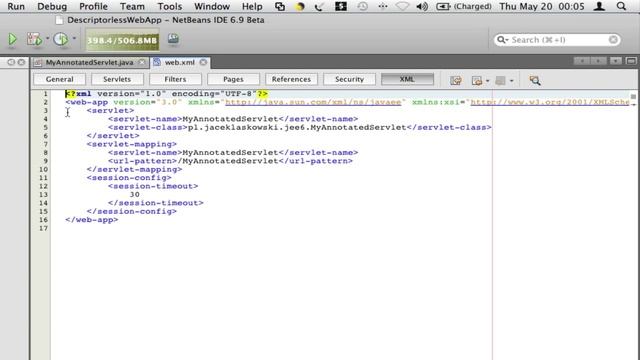Expand the dropdown arrow next to gray icon
The height and width of the screenshot is (360, 640).
[511, 81]
